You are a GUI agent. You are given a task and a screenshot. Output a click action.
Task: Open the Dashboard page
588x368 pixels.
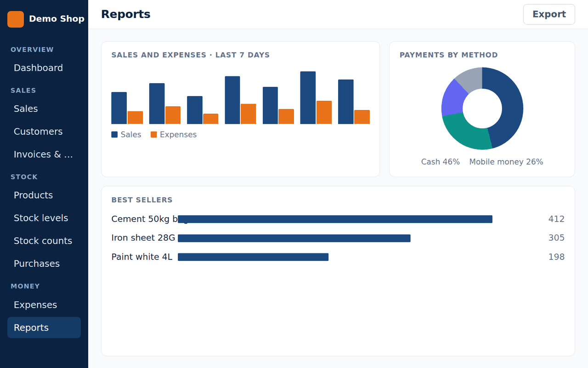coord(44,68)
